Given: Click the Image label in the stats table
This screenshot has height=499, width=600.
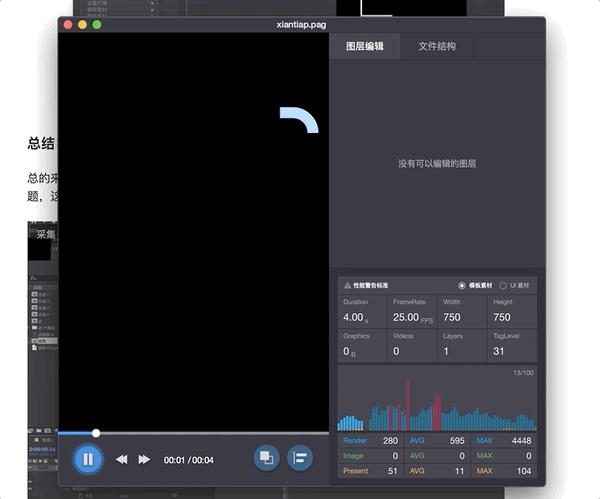Looking at the screenshot, I should point(353,456).
